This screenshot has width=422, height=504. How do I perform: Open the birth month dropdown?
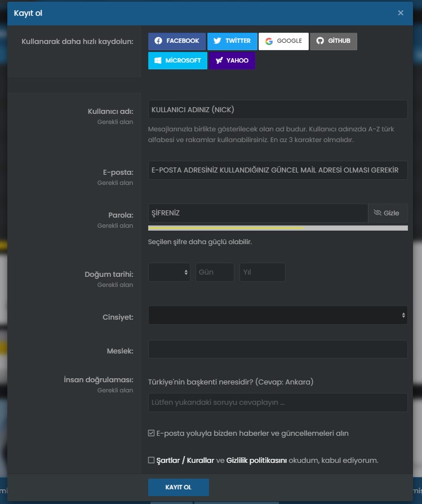[x=169, y=272]
